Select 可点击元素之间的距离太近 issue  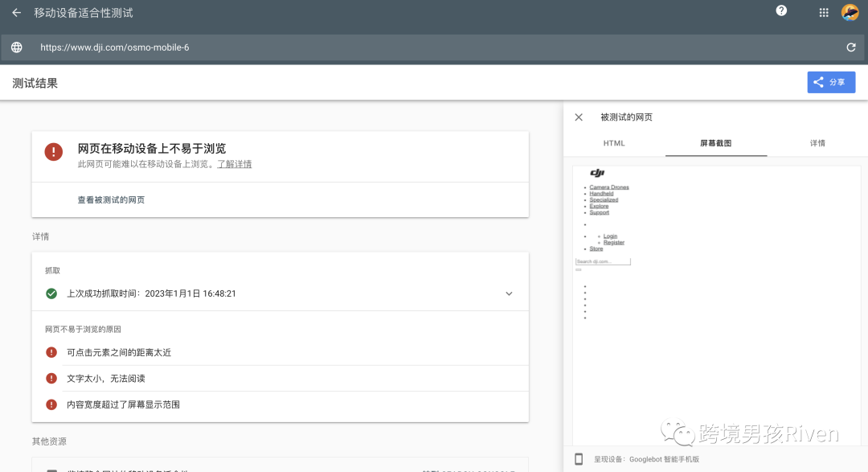[x=119, y=352]
